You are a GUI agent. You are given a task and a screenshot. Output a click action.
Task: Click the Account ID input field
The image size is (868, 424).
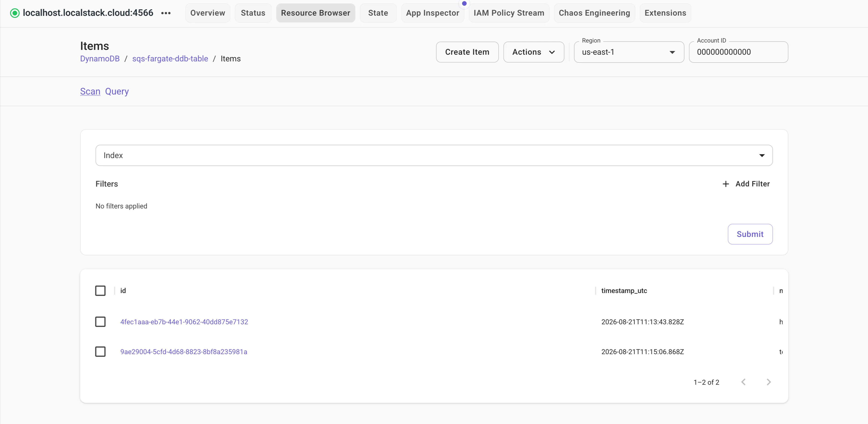tap(738, 52)
